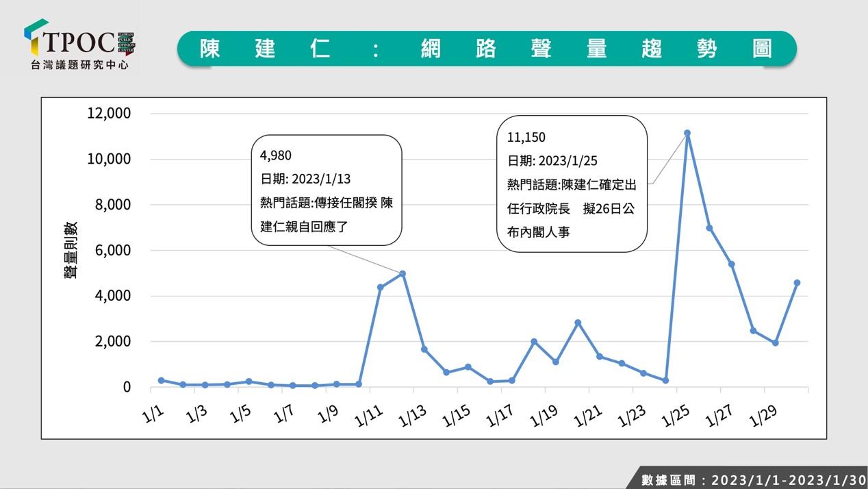Click 熱門話題:傳接任閣揆 陳 callout text
This screenshot has height=489, width=868.
pos(327,203)
